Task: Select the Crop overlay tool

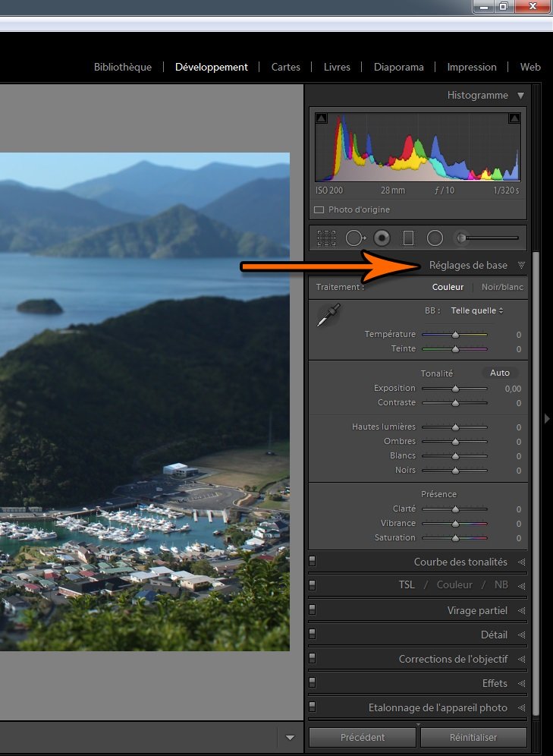Action: [326, 238]
